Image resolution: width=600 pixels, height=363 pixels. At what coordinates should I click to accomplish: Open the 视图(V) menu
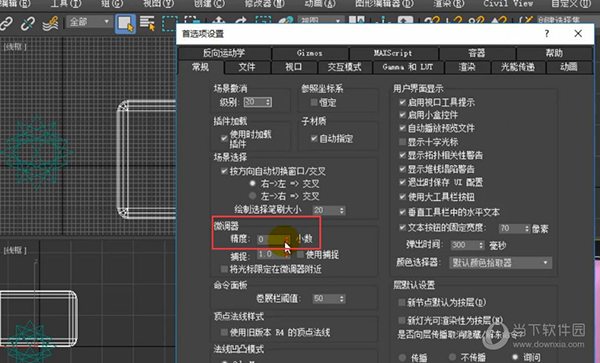pos(158,4)
